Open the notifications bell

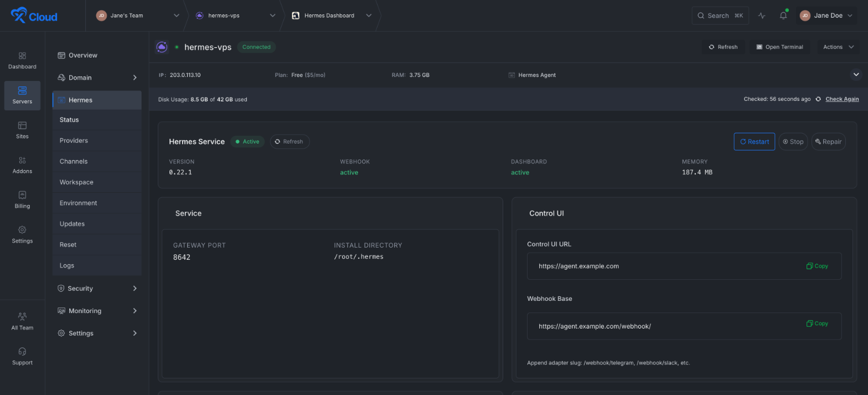(x=783, y=16)
